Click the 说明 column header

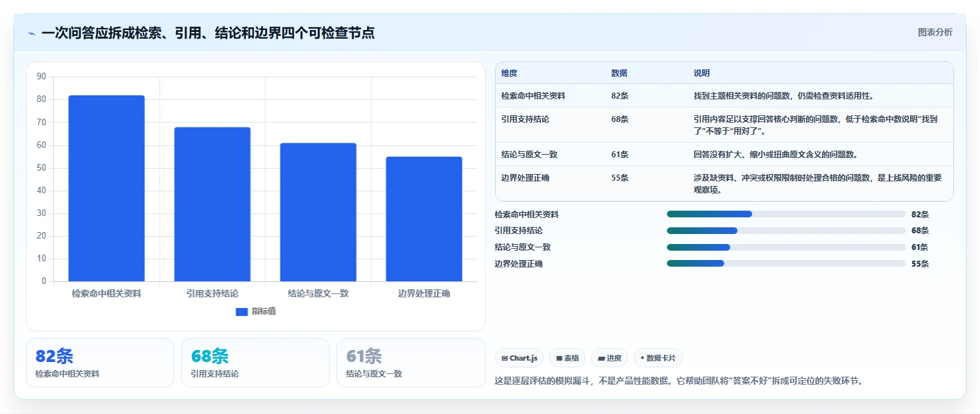point(702,73)
